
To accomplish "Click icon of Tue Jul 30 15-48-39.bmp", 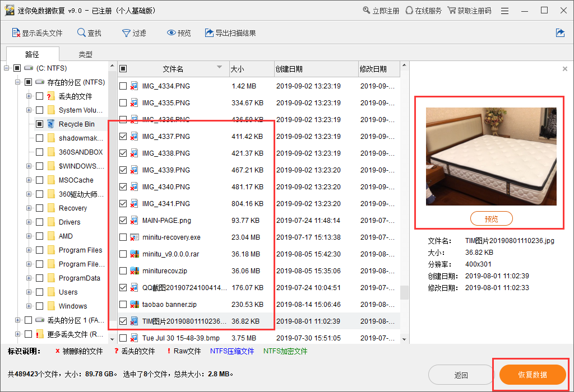I will point(135,338).
